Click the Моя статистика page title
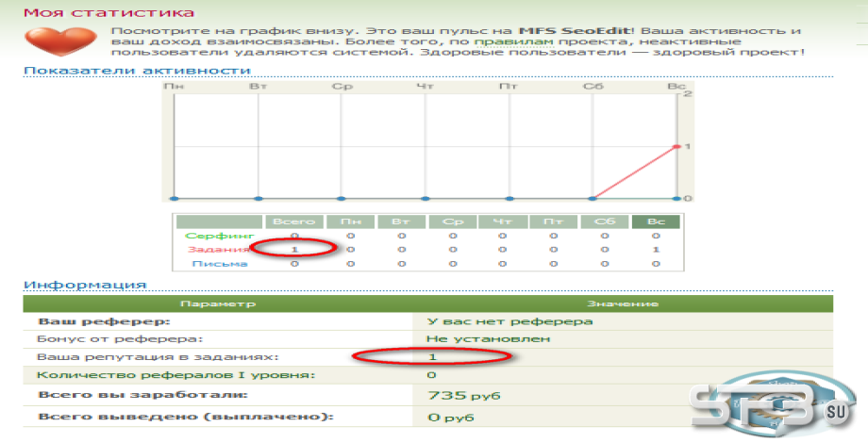868x443 pixels. (109, 12)
